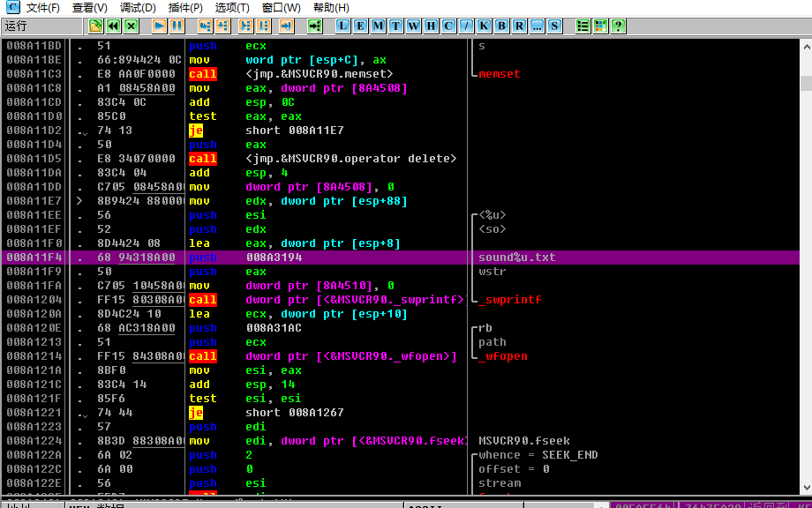Click the Step Into toolbar icon
Screen dimensions: 812x508
coord(205,26)
